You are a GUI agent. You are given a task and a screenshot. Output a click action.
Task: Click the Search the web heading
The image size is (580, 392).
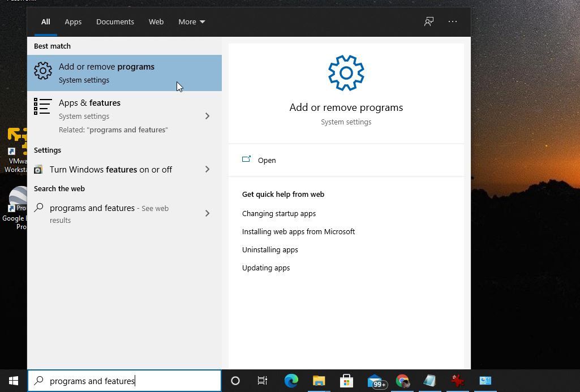(x=59, y=188)
